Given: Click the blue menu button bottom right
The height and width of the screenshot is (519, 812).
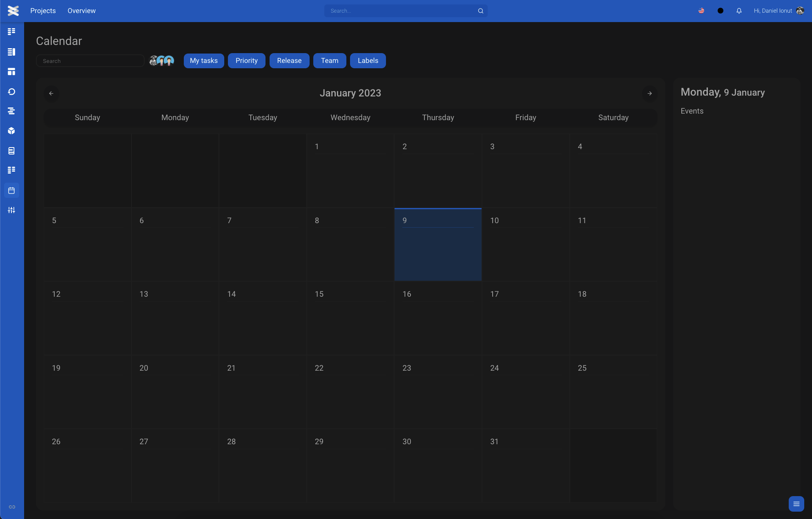Looking at the screenshot, I should coord(796,503).
